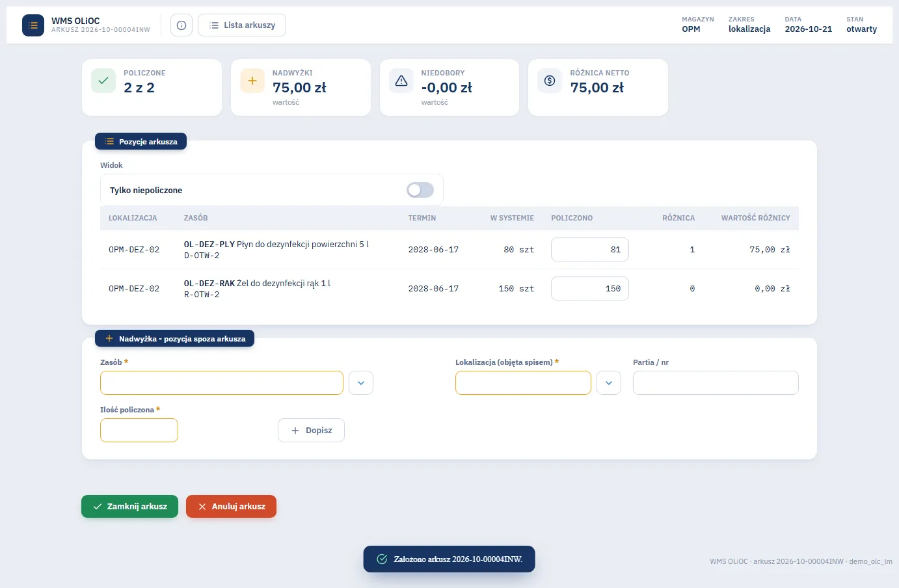The height and width of the screenshot is (588, 899).
Task: Click the 150 szt system quantity
Action: click(x=517, y=289)
